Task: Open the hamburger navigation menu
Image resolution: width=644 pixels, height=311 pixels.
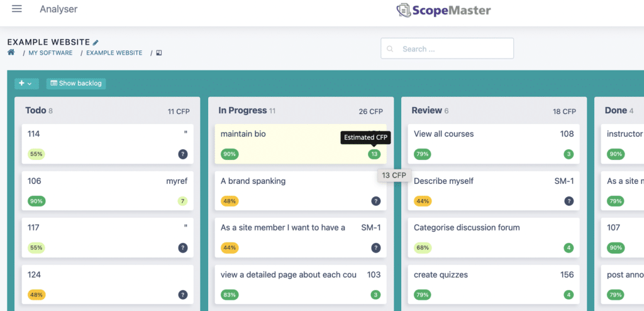Action: (x=17, y=9)
